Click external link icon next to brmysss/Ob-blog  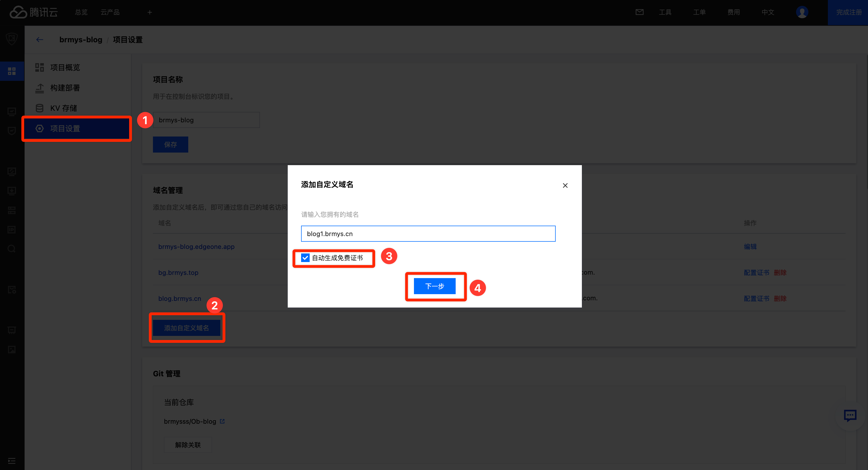(222, 421)
